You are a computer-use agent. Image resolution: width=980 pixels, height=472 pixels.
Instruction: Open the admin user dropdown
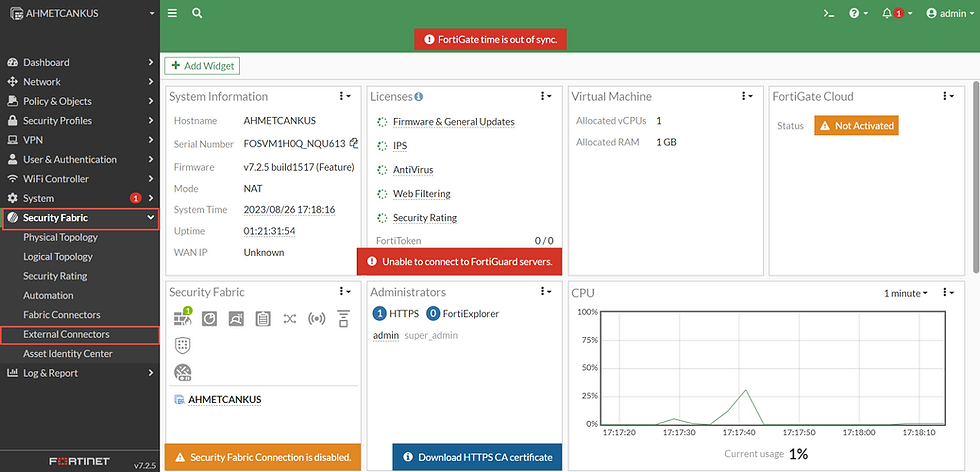coord(949,13)
